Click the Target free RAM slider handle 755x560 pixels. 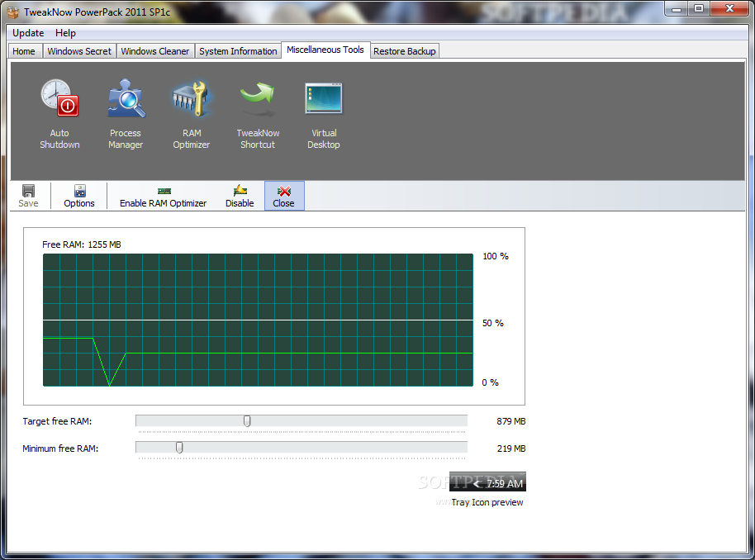pyautogui.click(x=247, y=421)
